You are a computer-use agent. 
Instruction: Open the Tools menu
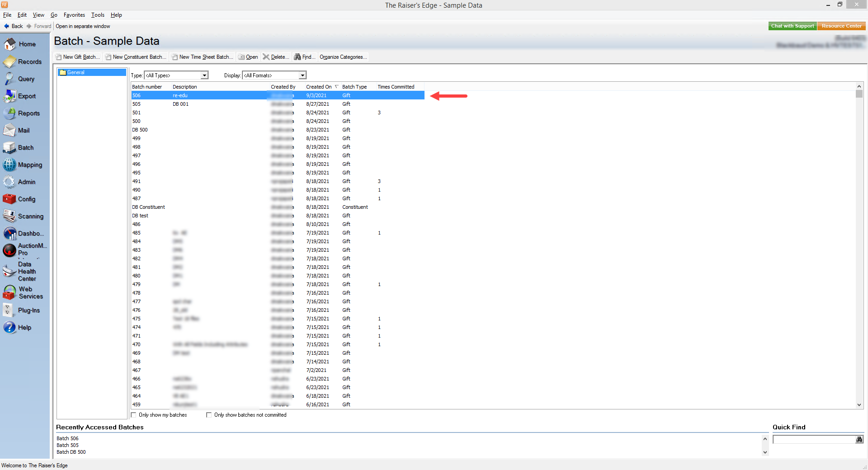pos(98,15)
